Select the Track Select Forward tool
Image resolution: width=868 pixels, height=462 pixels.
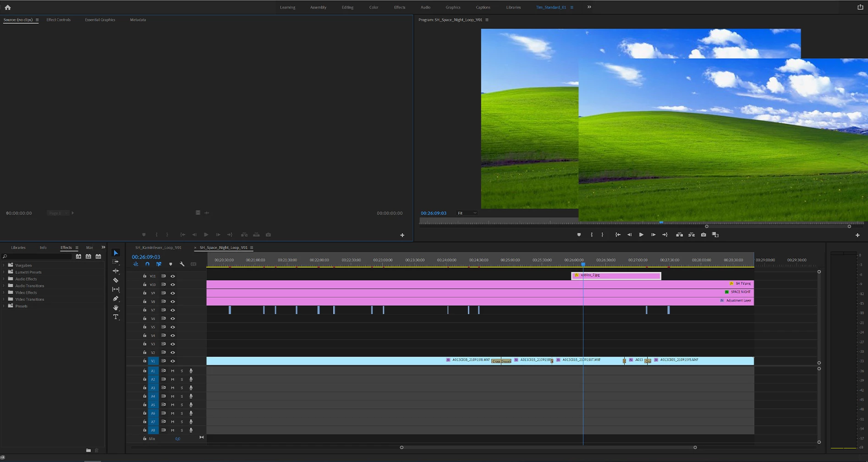115,262
